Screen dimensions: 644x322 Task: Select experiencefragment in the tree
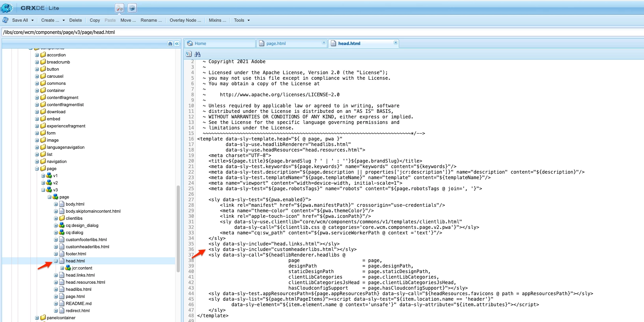pyautogui.click(x=66, y=126)
